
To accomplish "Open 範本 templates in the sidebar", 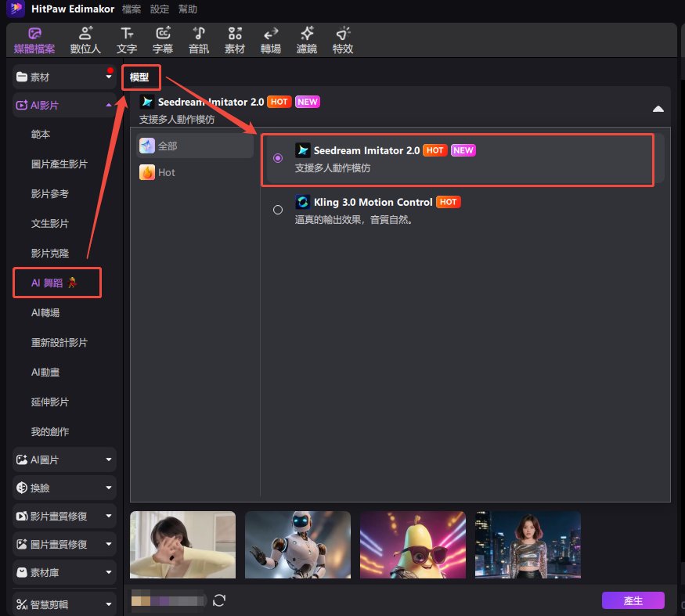I will (x=41, y=134).
